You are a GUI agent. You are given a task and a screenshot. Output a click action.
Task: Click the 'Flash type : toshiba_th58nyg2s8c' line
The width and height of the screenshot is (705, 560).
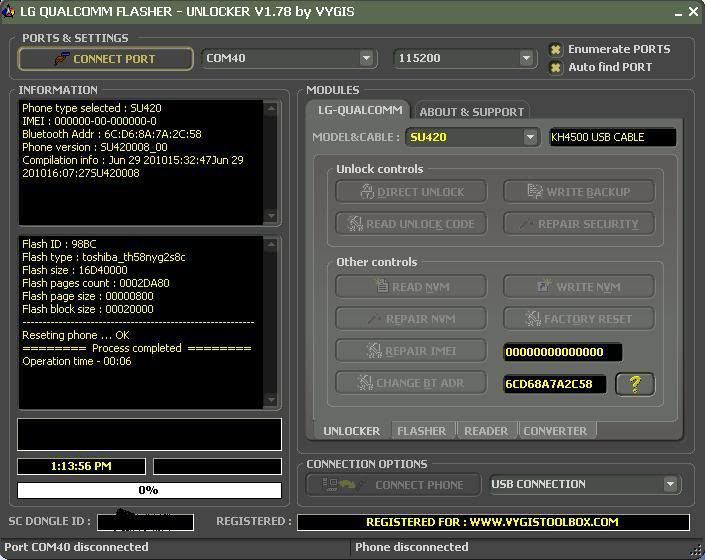point(104,257)
